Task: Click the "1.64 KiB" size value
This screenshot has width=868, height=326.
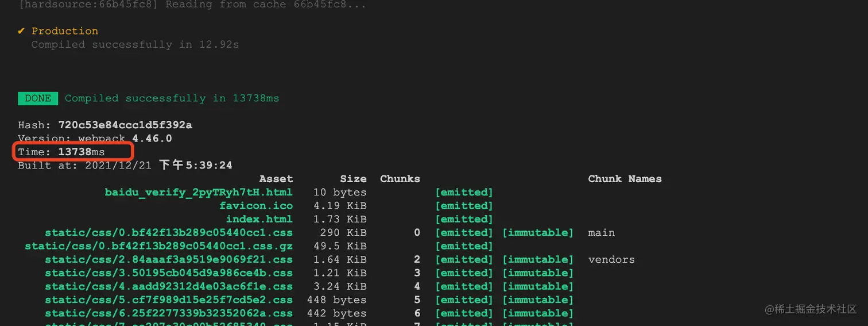Action: 340,259
